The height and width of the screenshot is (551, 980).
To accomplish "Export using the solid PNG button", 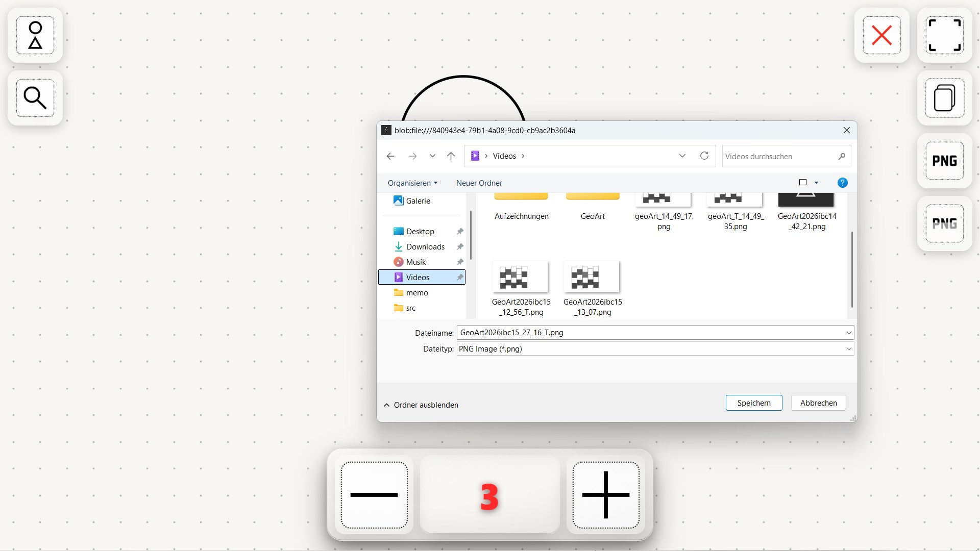I will pos(944,161).
